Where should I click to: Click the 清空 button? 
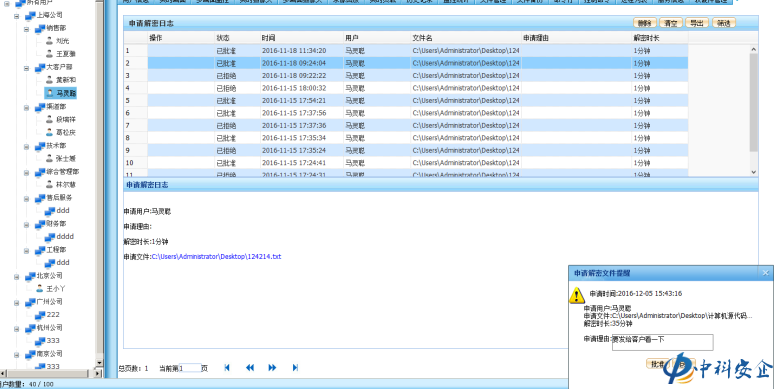coord(671,23)
